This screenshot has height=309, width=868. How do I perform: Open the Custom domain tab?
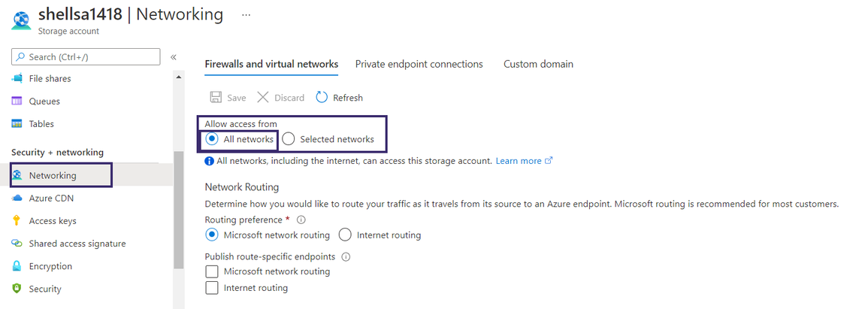538,64
